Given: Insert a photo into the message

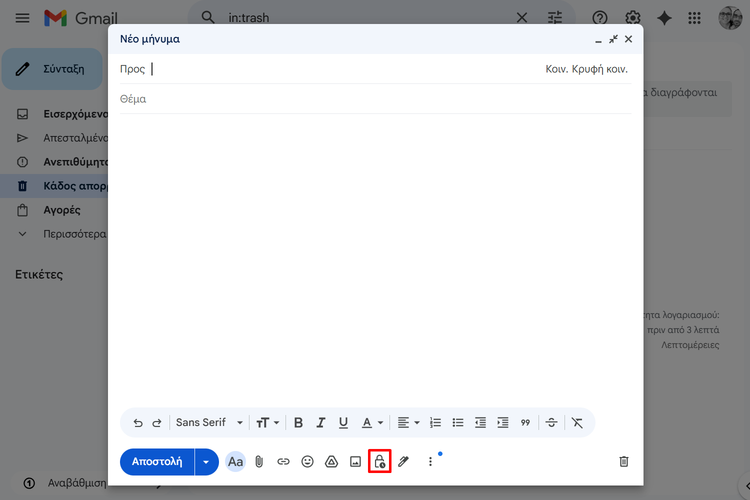Looking at the screenshot, I should pos(355,462).
